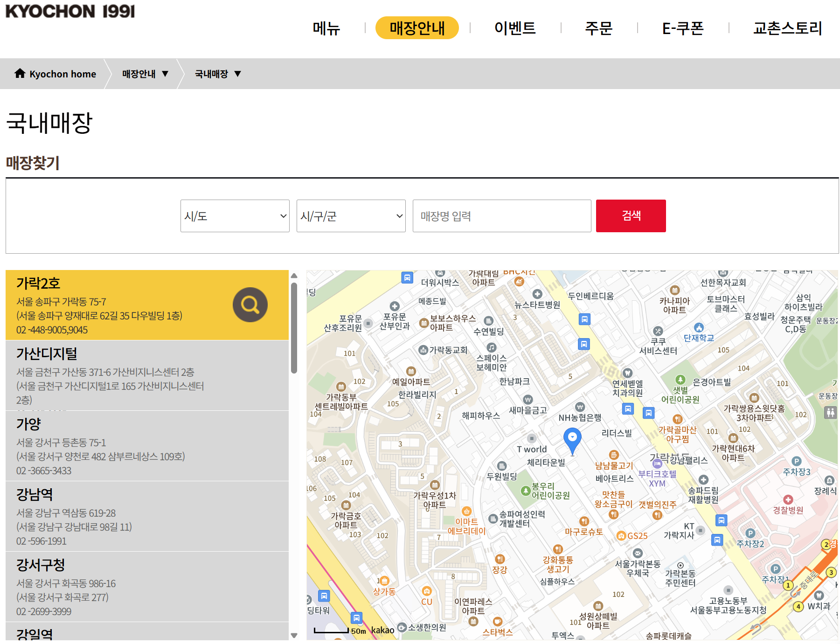The image size is (840, 644).
Task: Click the home icon in breadcrumb
Action: 20,73
